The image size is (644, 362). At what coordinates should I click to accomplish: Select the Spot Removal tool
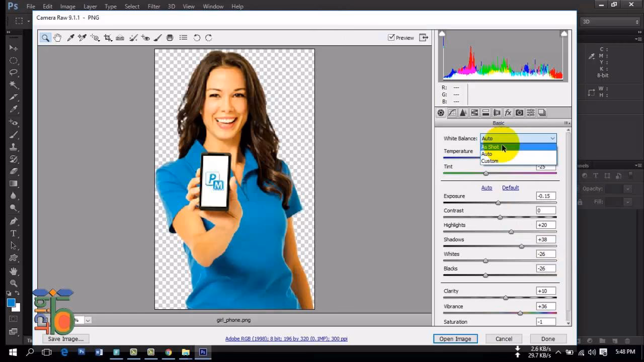pyautogui.click(x=132, y=37)
